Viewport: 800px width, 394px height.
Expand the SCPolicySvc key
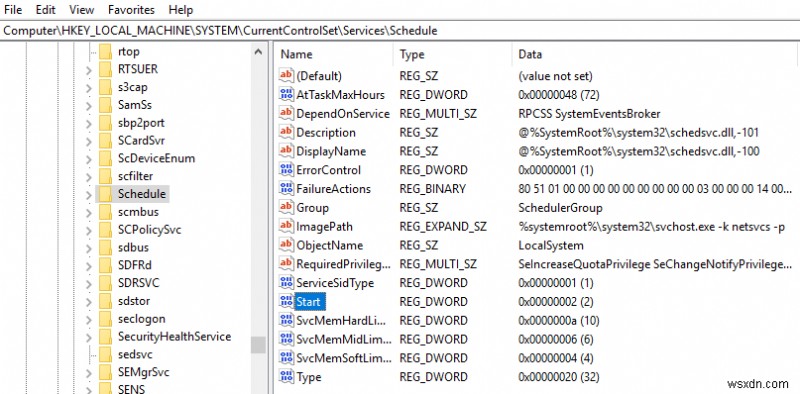89,230
